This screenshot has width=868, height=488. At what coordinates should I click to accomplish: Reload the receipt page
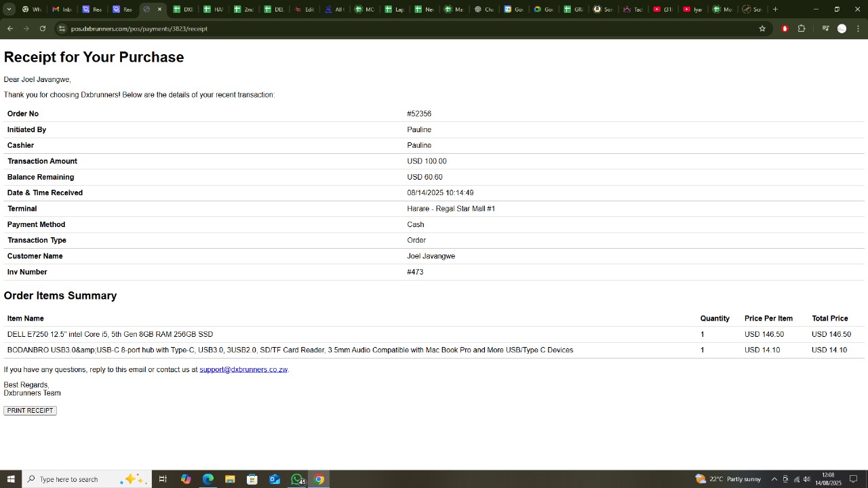tap(43, 28)
